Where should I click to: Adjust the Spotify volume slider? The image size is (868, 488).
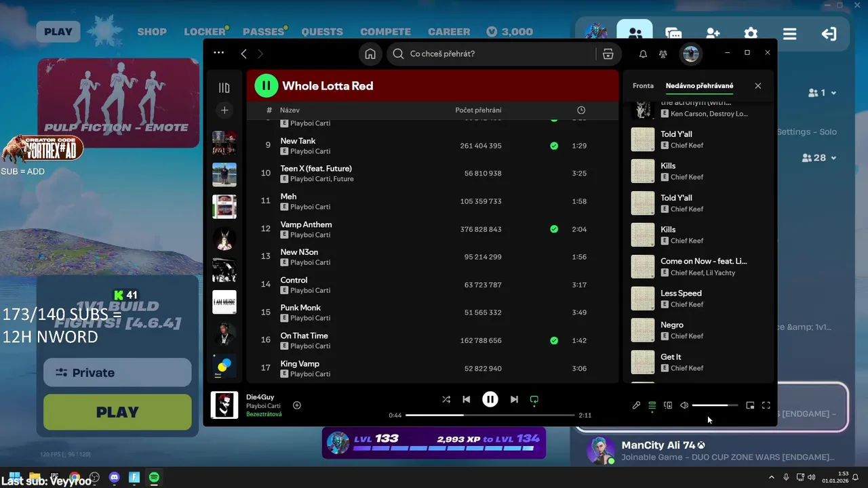(715, 405)
